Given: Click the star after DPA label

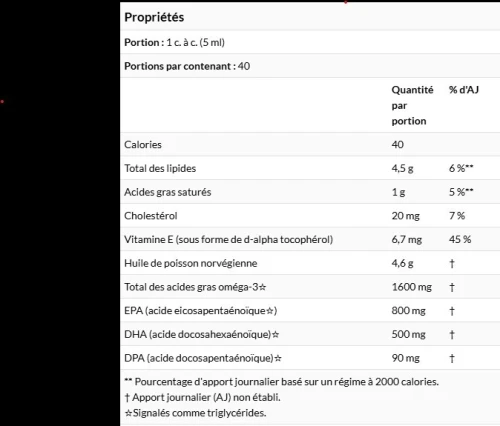Looking at the screenshot, I should click(x=278, y=358).
